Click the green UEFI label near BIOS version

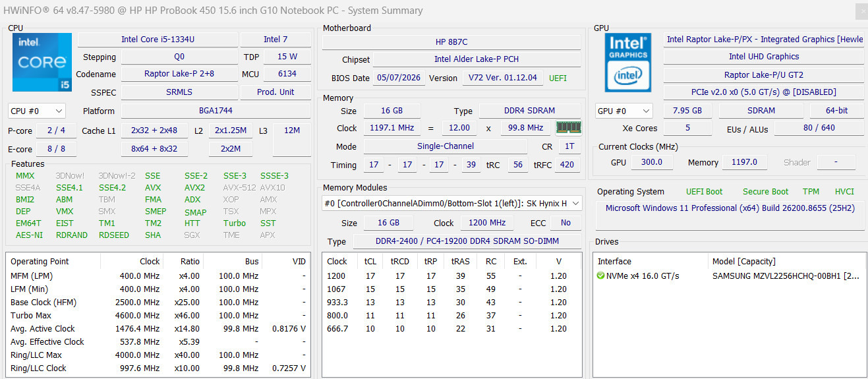point(558,78)
